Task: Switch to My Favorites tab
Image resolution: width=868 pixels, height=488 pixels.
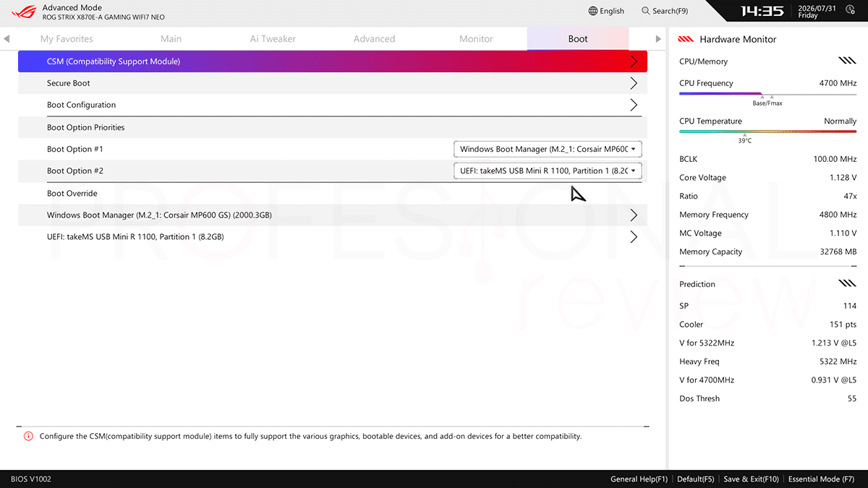Action: 67,39
